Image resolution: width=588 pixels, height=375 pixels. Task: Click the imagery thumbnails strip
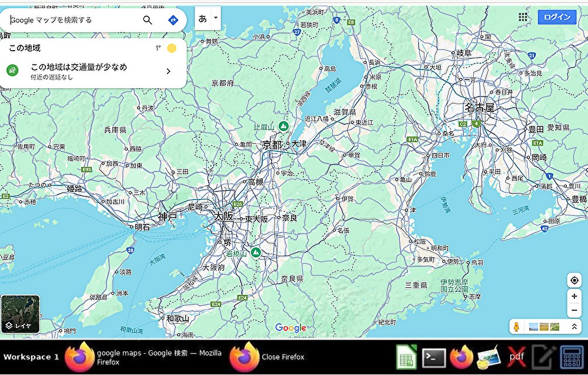(x=544, y=327)
